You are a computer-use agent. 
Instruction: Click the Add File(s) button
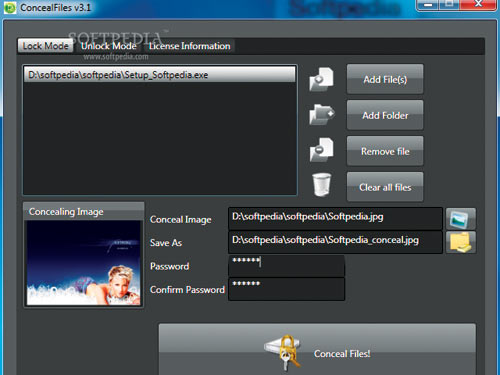385,79
